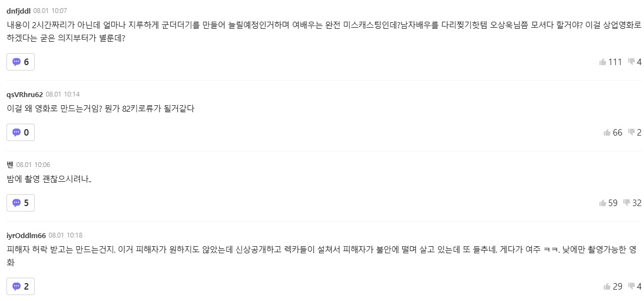Click the 08.01 10:18 timestamp on the last comment

point(66,235)
